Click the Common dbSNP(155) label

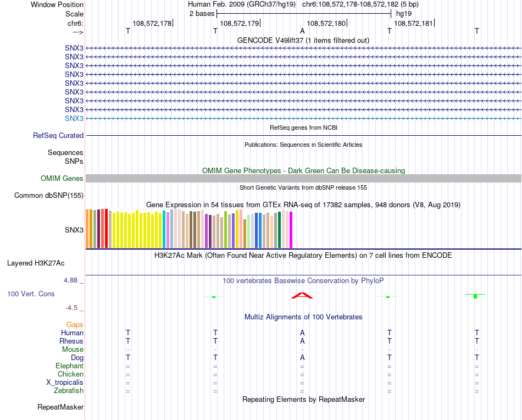[48, 196]
